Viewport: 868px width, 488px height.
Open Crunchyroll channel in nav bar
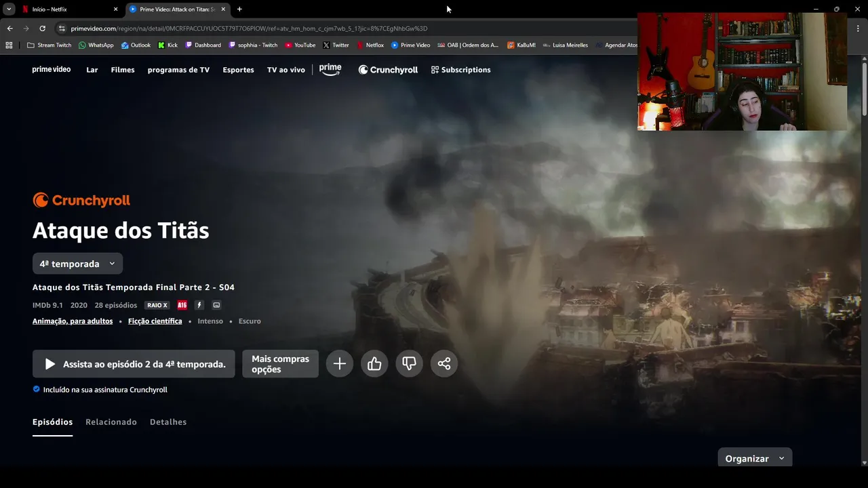(x=388, y=70)
